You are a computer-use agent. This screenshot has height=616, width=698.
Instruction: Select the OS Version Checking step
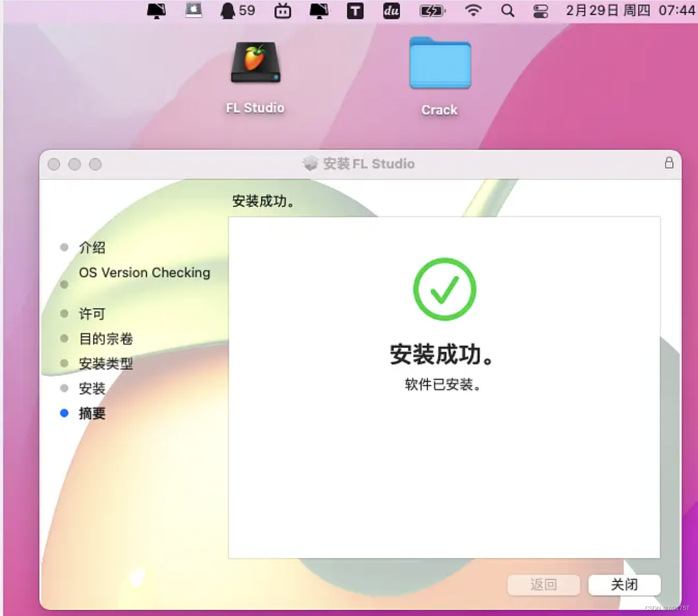tap(145, 273)
